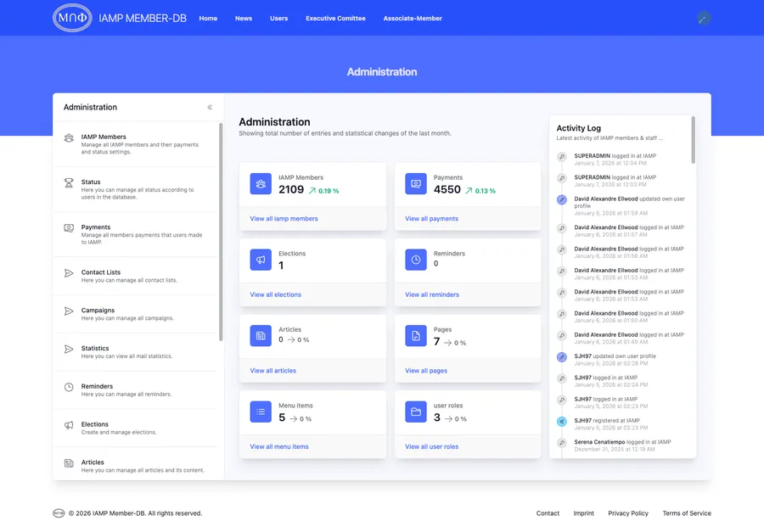The width and height of the screenshot is (764, 532).
Task: Click the '0.19 %' members change value
Action: tap(329, 191)
